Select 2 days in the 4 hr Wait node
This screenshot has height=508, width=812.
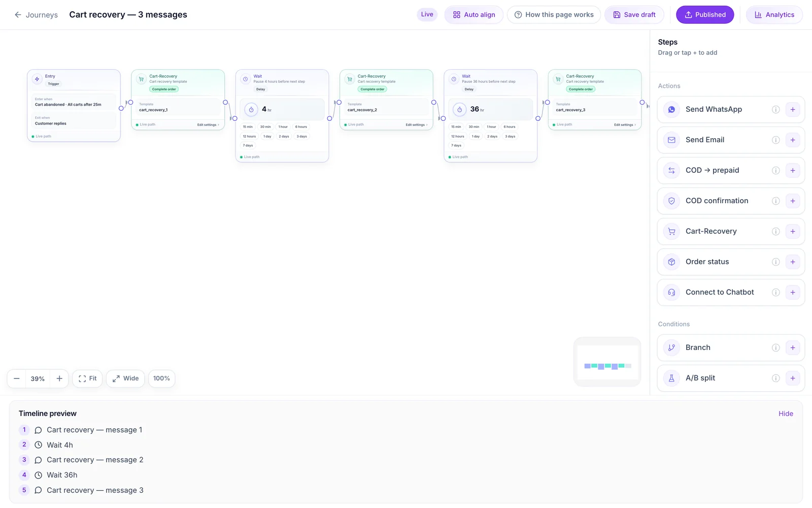(284, 136)
